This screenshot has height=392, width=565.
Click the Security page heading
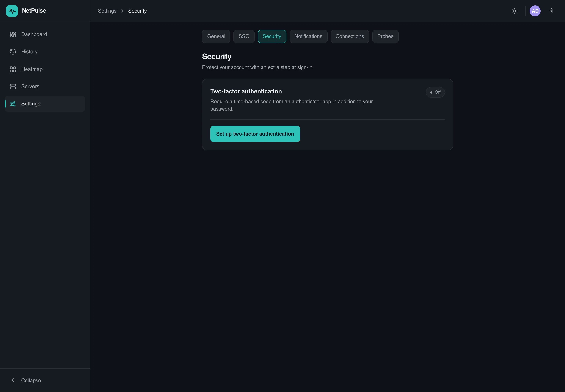217,56
